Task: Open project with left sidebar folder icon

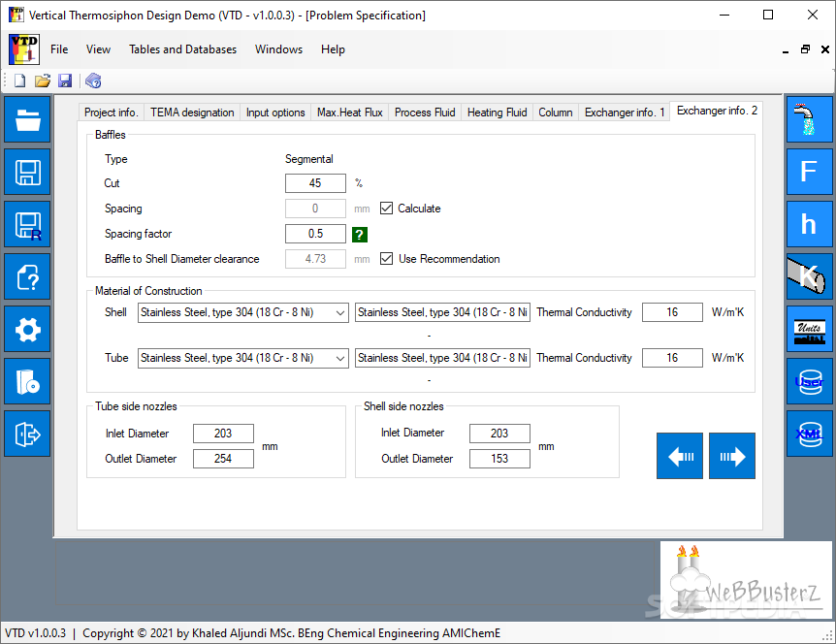Action: (27, 119)
